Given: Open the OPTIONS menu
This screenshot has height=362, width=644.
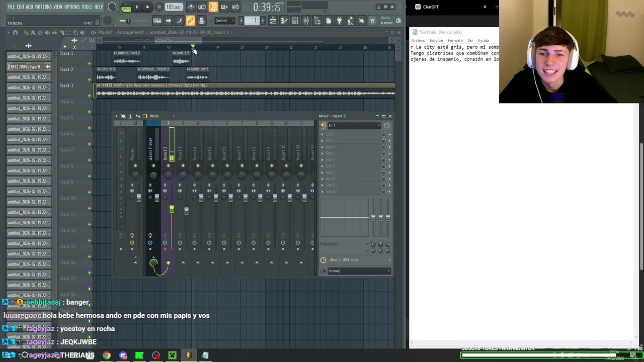Looking at the screenshot, I should (x=72, y=7).
